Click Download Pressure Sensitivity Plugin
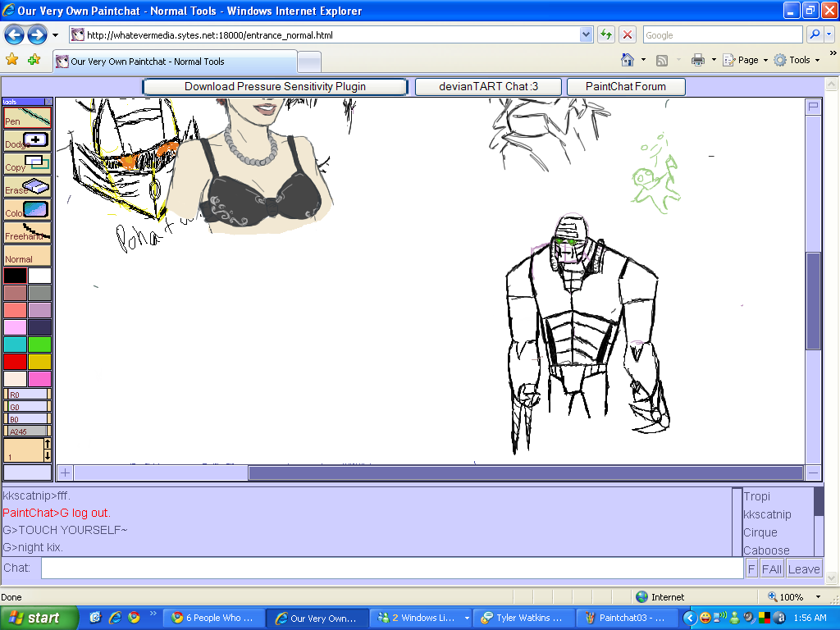 pos(275,86)
